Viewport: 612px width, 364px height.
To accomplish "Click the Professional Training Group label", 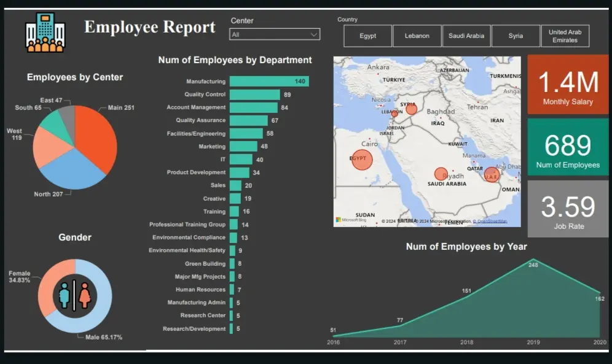I will click(187, 225).
